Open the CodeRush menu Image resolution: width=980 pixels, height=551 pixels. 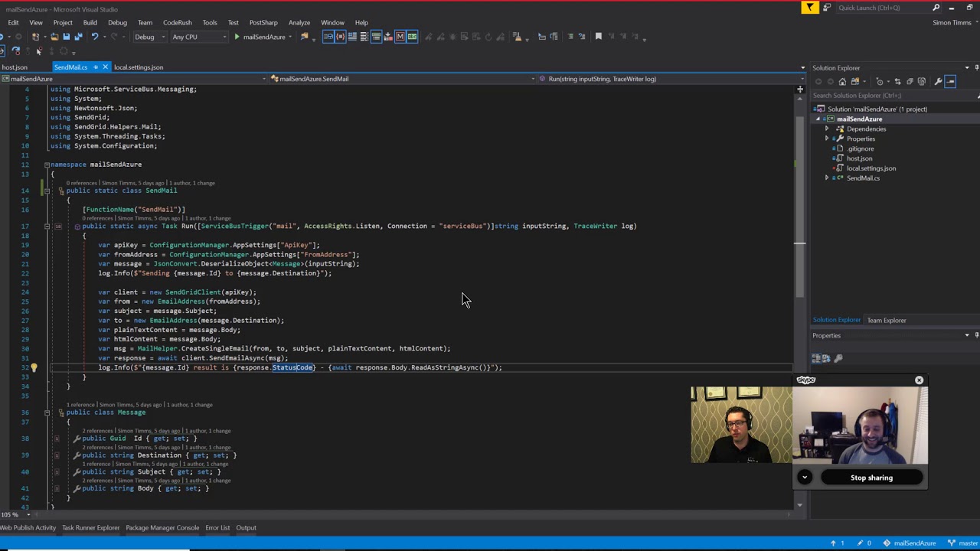tap(177, 23)
